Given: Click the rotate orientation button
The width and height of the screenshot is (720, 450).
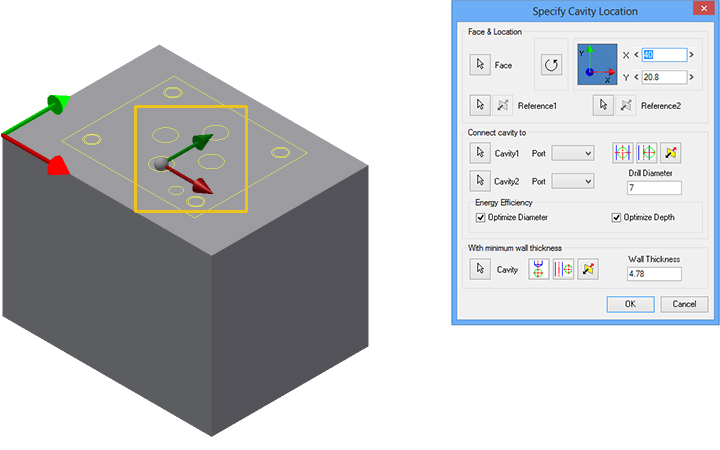Looking at the screenshot, I should [x=551, y=65].
